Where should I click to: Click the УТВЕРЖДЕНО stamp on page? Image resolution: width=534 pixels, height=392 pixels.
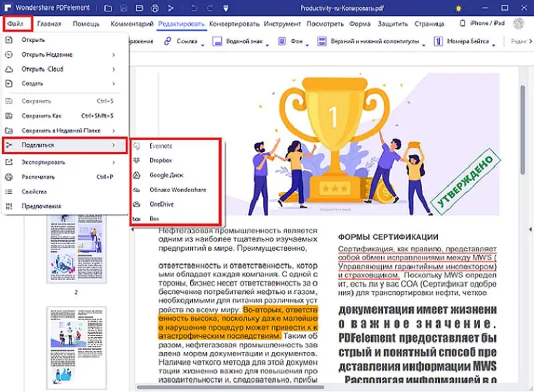pyautogui.click(x=465, y=181)
